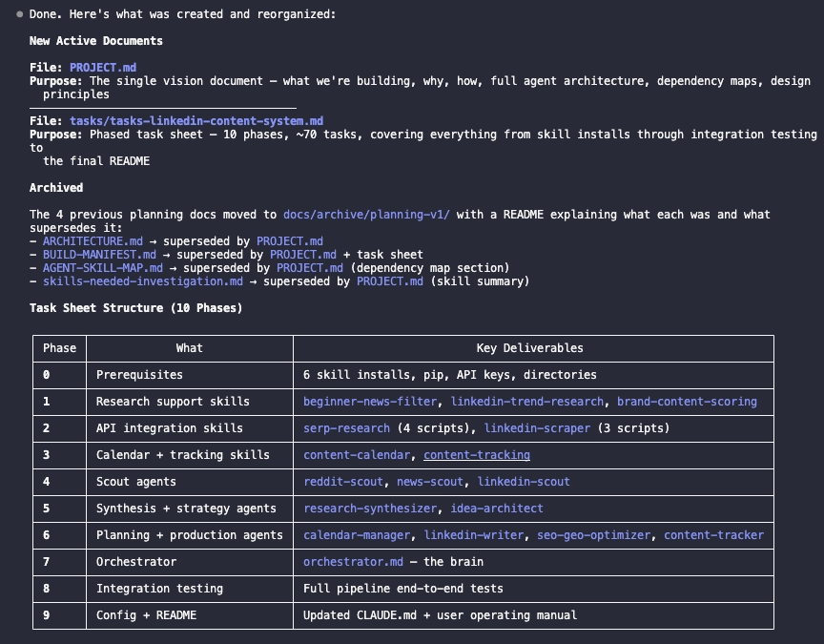Click the news-scout agent link
This screenshot has width=824, height=644.
point(430,482)
